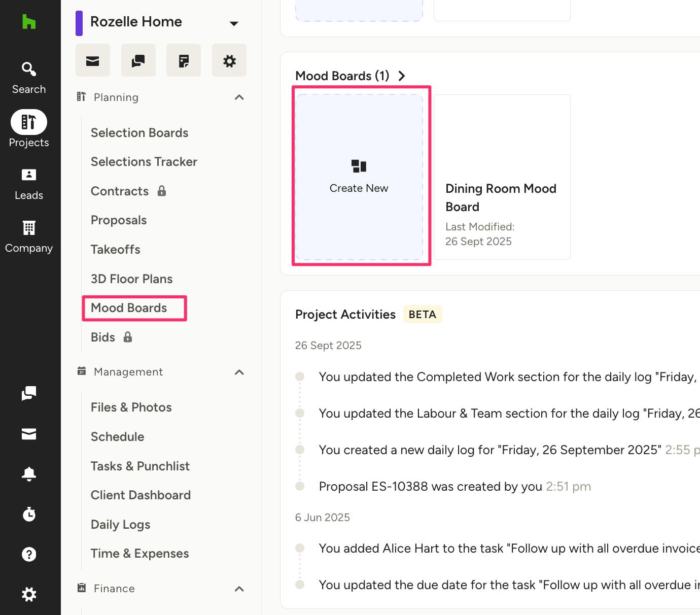
Task: Go to Selections Tracker
Action: (x=144, y=162)
